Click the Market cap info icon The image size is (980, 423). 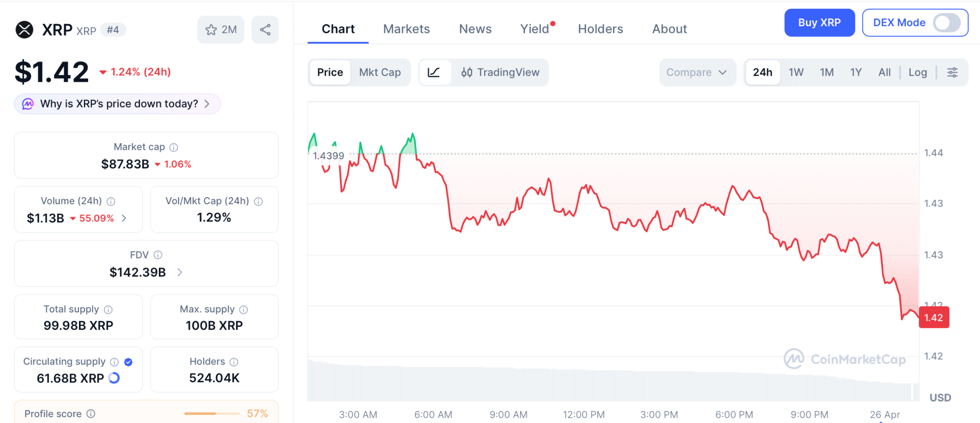coord(174,147)
